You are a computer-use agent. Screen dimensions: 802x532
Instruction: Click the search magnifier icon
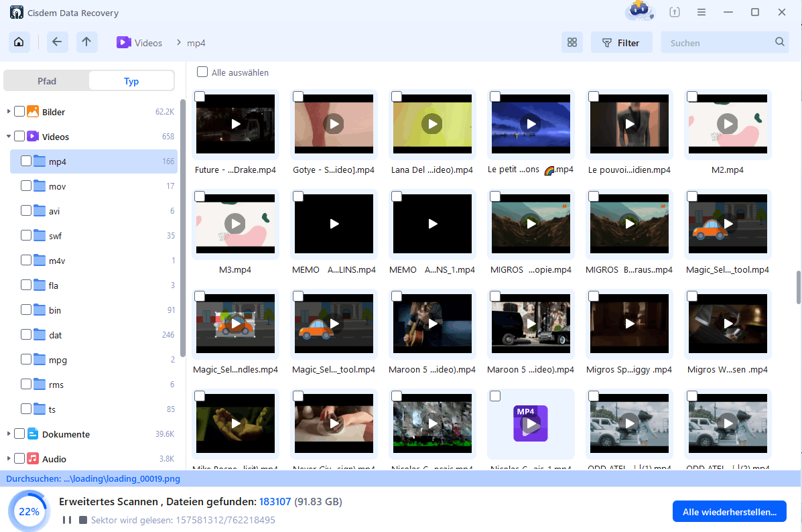(779, 42)
